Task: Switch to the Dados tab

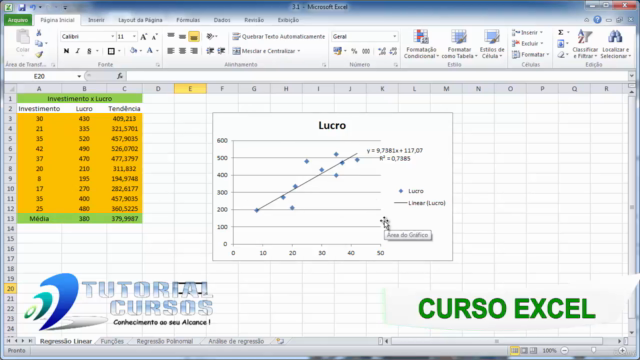Action: click(x=222, y=20)
